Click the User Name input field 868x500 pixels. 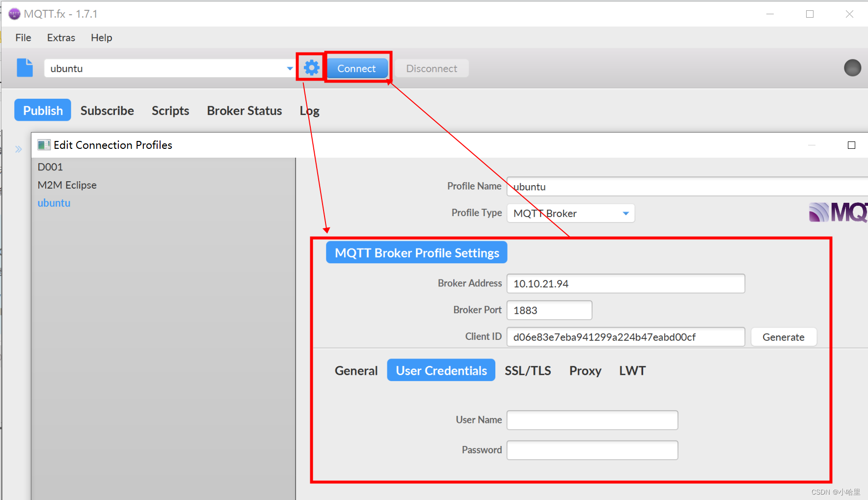593,420
